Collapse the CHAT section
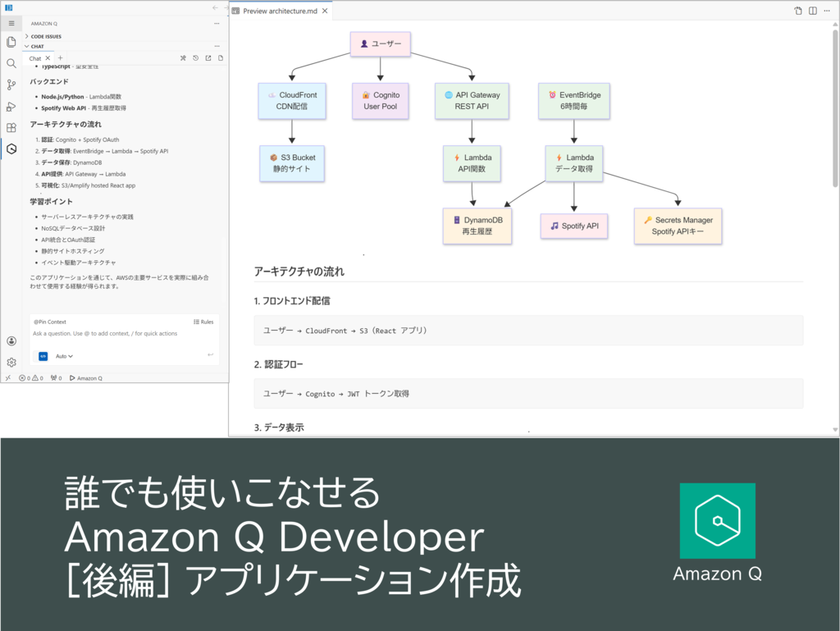 [37, 46]
